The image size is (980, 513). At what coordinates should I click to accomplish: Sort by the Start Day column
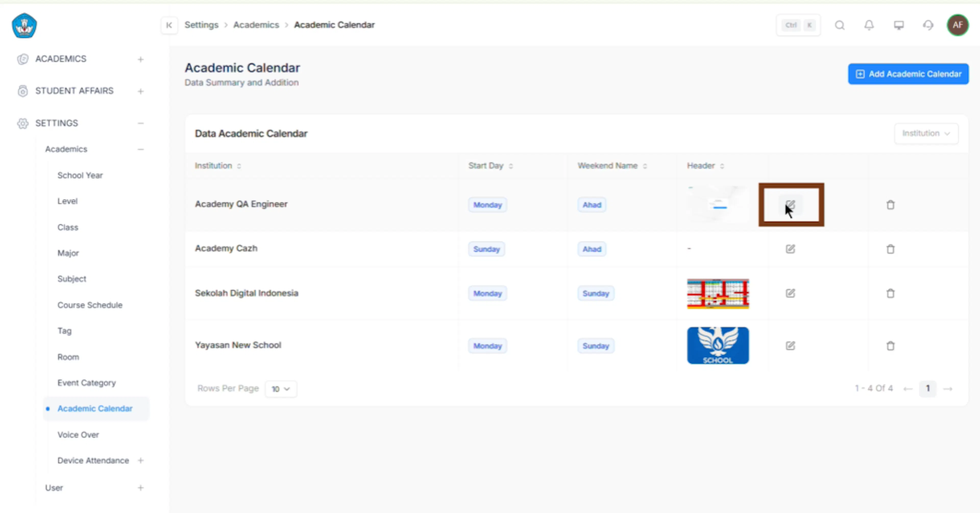coord(510,166)
